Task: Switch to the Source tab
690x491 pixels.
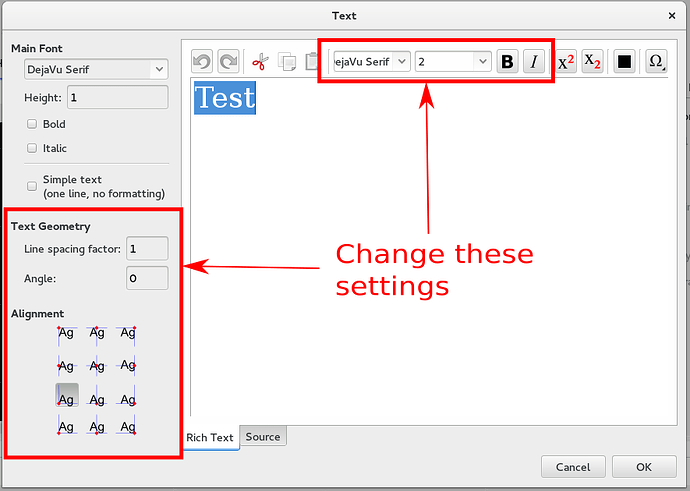Action: [263, 437]
